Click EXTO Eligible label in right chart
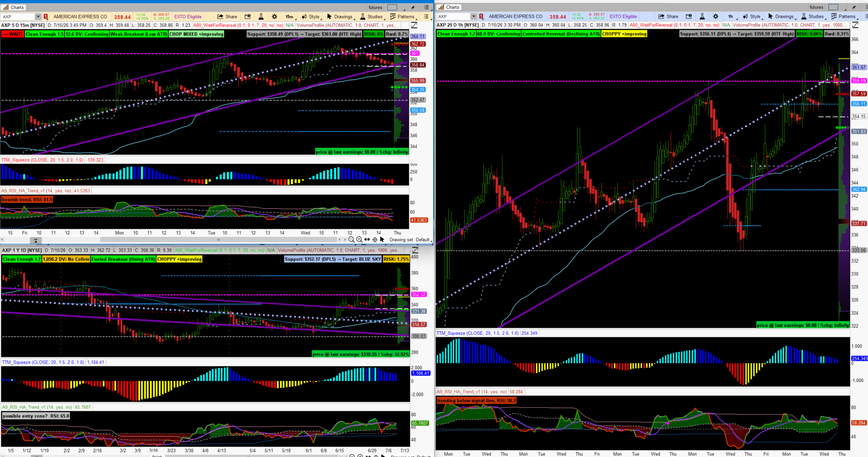Viewport: 868px width, 457px height. [x=623, y=16]
